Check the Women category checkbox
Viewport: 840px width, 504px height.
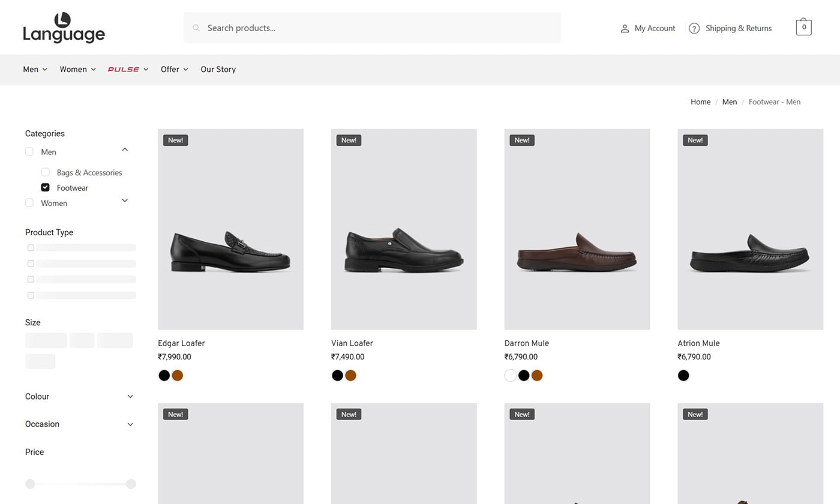coord(29,203)
